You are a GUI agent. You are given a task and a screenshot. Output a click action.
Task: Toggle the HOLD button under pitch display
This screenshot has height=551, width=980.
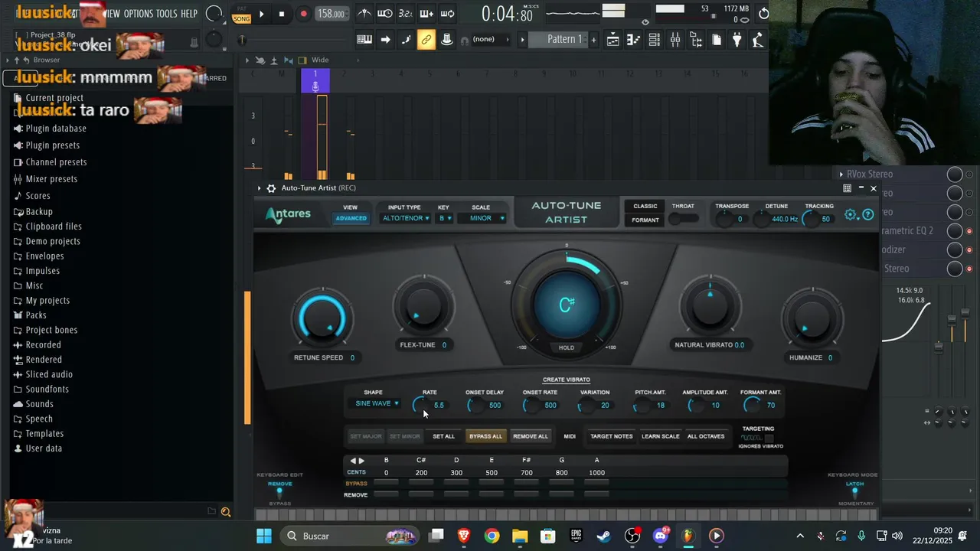(x=567, y=347)
